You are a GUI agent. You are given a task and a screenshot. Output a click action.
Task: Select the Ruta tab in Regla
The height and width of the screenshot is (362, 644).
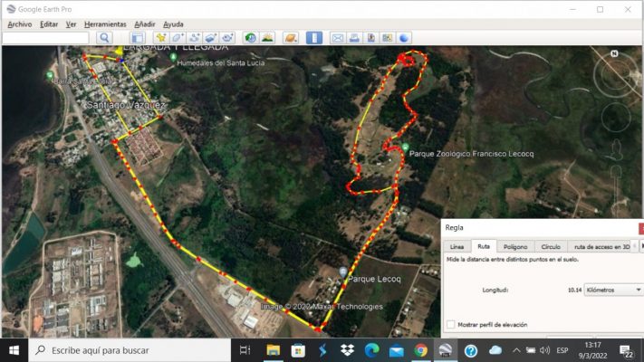(x=484, y=246)
